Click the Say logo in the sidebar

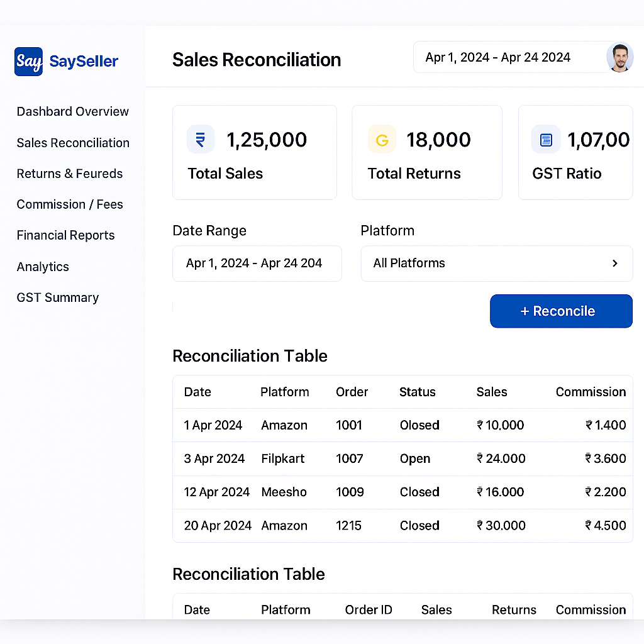pos(27,61)
